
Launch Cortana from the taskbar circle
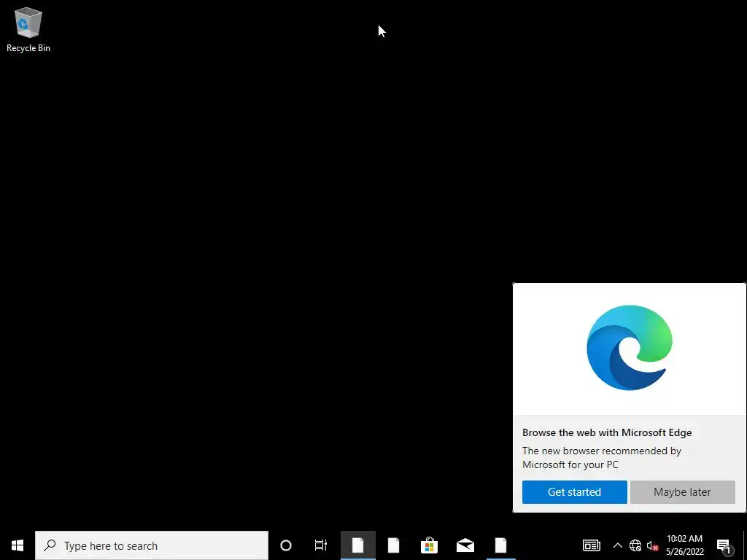click(286, 545)
